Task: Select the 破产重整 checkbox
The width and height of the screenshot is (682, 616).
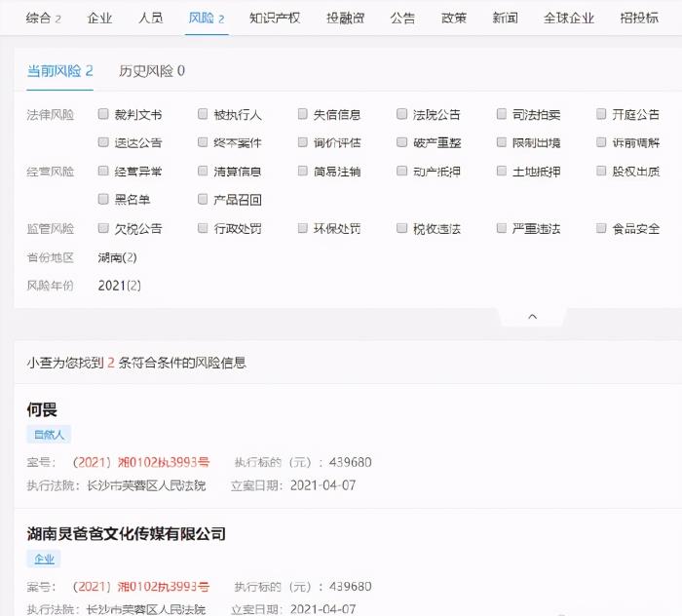Action: pos(402,142)
